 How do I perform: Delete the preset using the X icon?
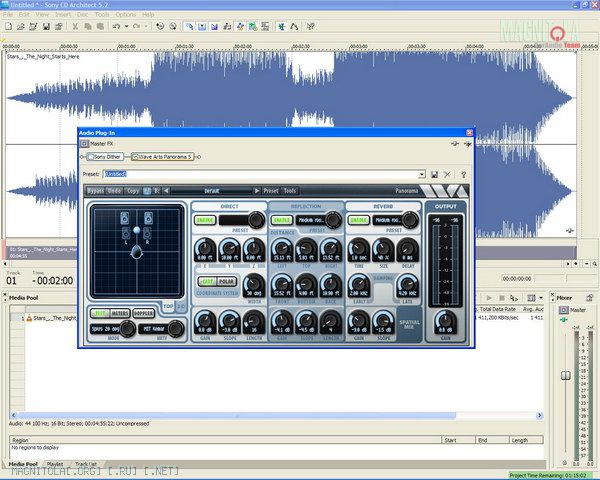448,174
